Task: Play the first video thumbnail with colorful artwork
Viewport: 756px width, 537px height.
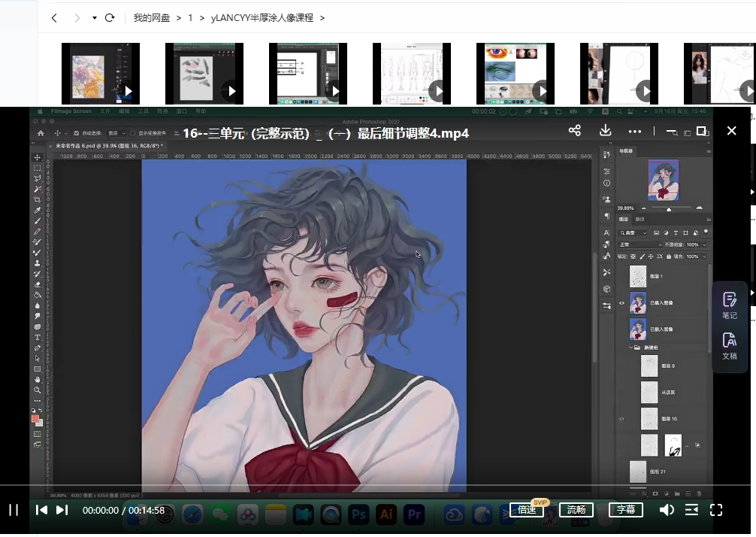Action: click(x=101, y=74)
